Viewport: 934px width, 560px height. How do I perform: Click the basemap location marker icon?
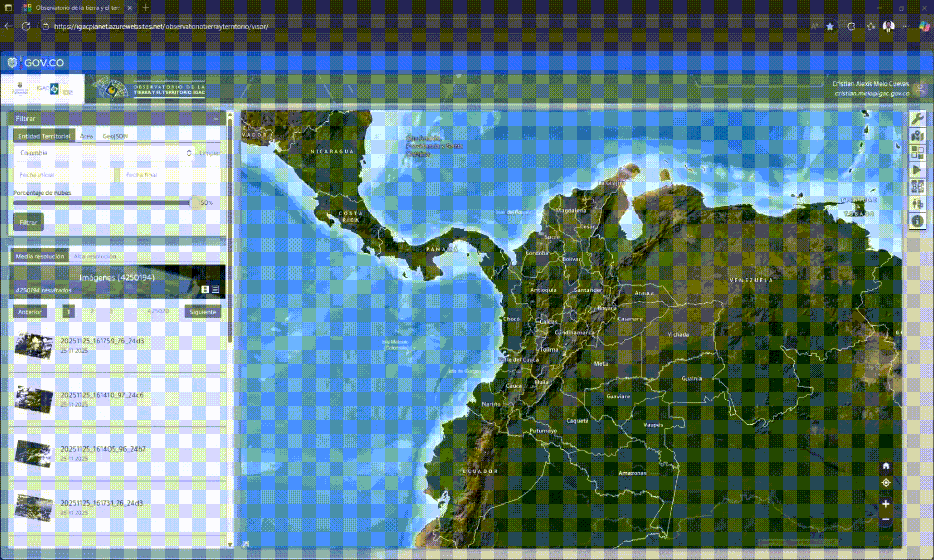coord(917,136)
